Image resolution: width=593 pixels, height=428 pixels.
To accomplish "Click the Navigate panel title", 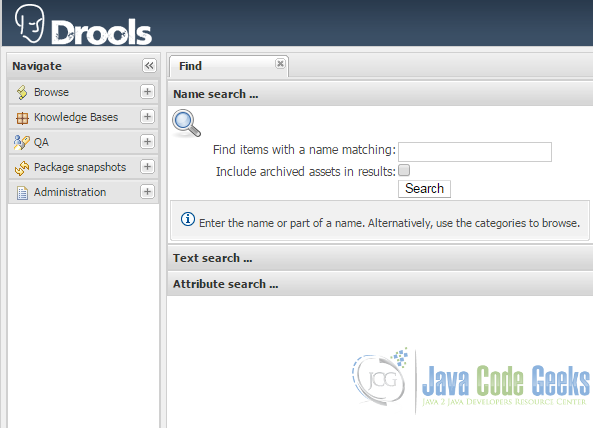I will (x=37, y=66).
